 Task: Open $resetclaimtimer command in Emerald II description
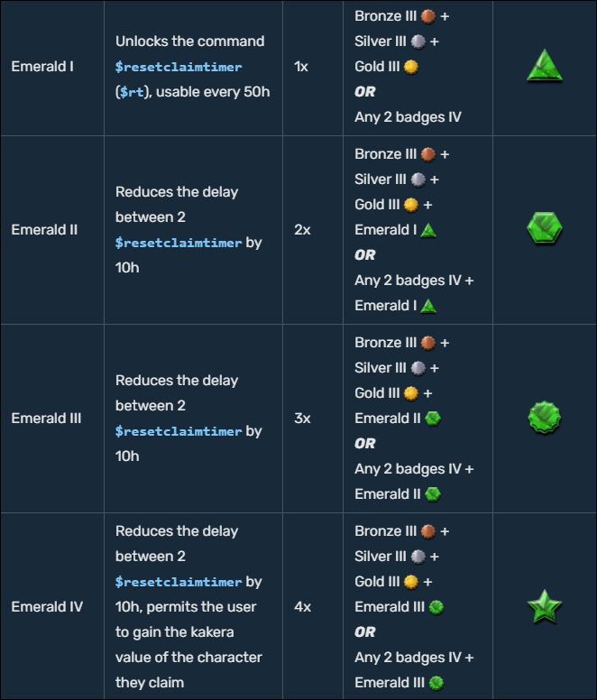(179, 243)
